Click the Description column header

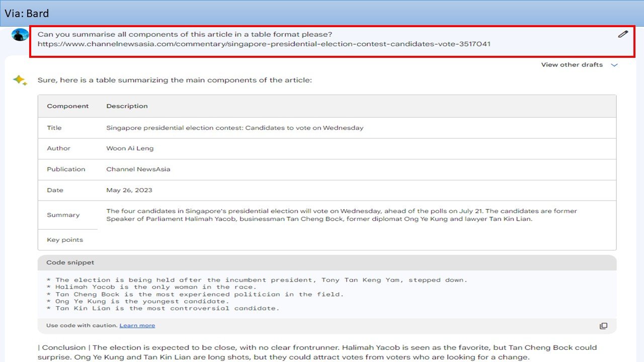click(x=127, y=106)
